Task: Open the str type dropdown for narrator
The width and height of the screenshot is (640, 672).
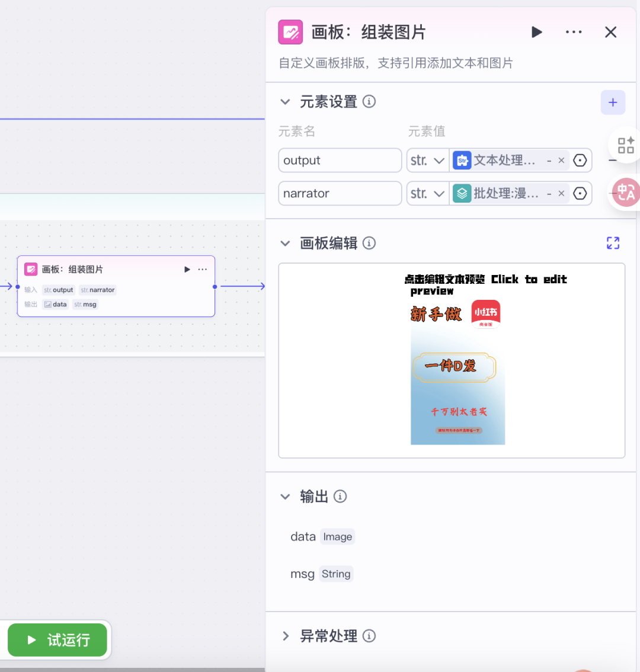Action: [427, 194]
